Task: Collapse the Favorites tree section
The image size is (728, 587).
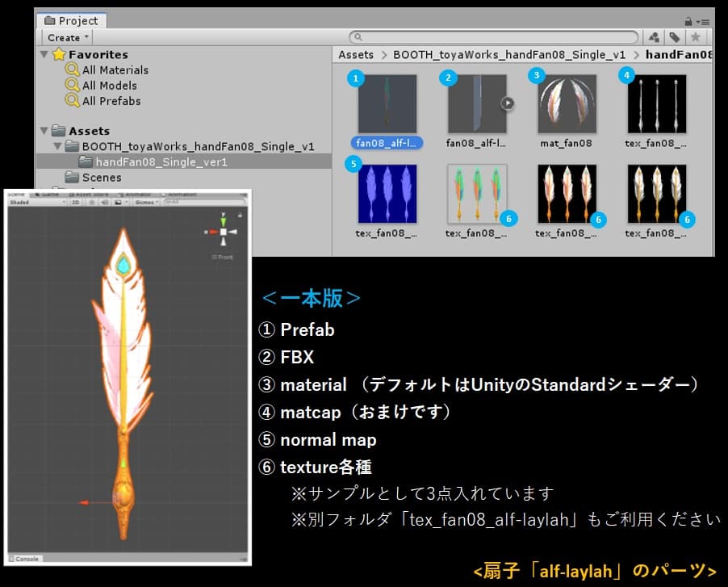Action: pyautogui.click(x=44, y=54)
